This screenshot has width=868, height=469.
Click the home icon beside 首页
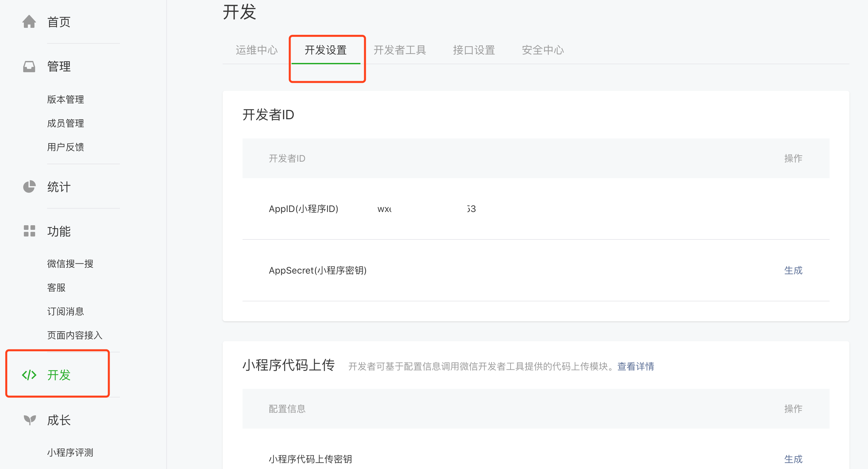(x=29, y=22)
